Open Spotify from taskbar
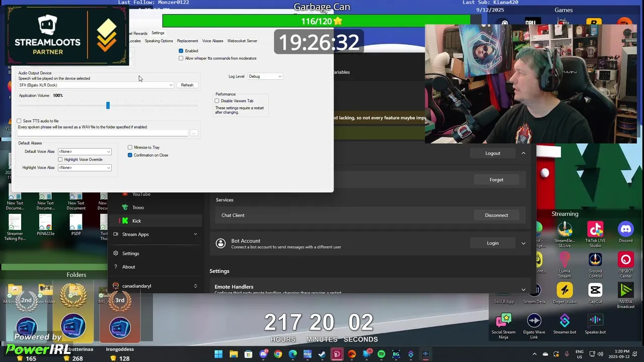 [381, 354]
